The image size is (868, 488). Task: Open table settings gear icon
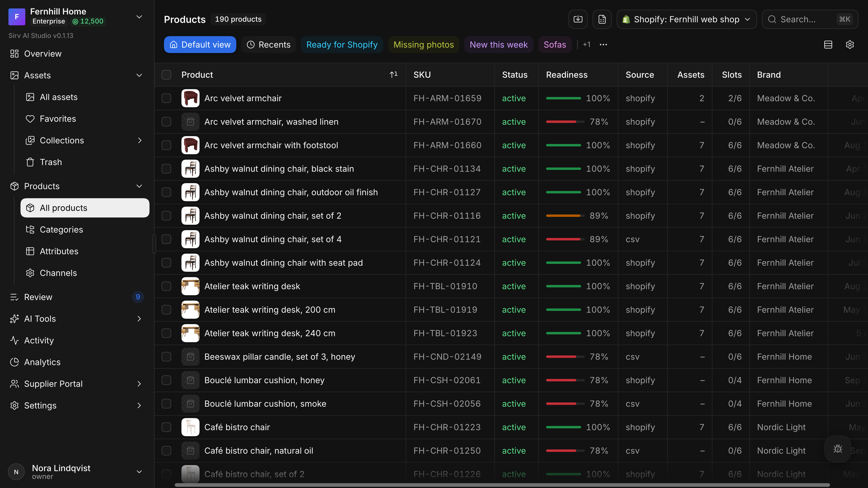pyautogui.click(x=850, y=44)
